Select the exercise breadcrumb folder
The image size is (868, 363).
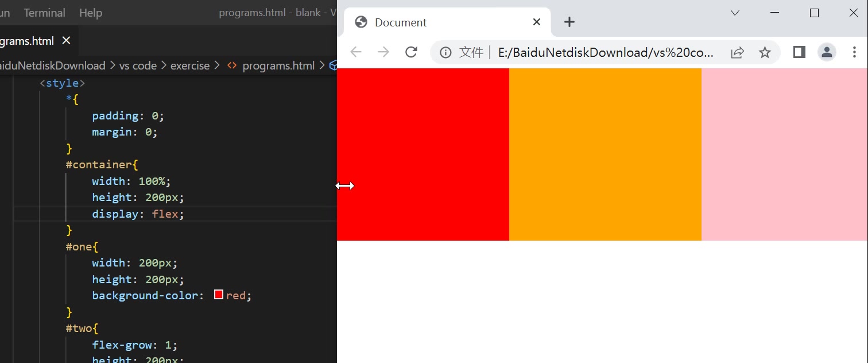189,65
